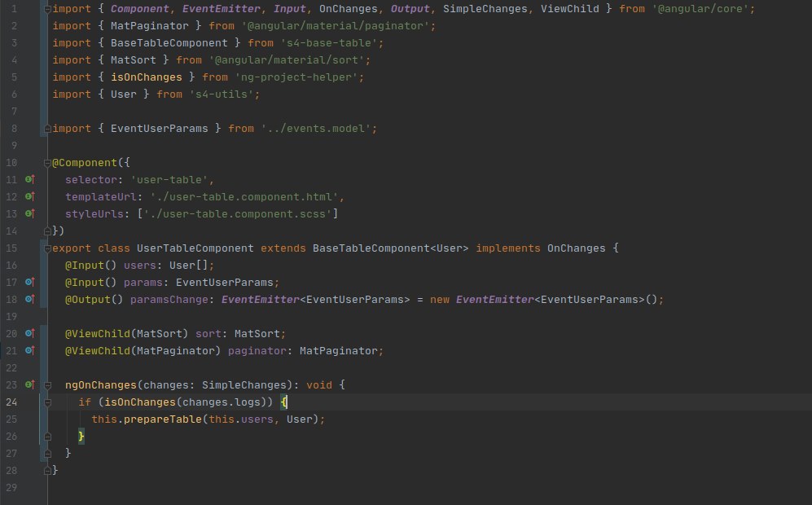Collapse the UserTableComponent class fold marker

tap(47, 248)
